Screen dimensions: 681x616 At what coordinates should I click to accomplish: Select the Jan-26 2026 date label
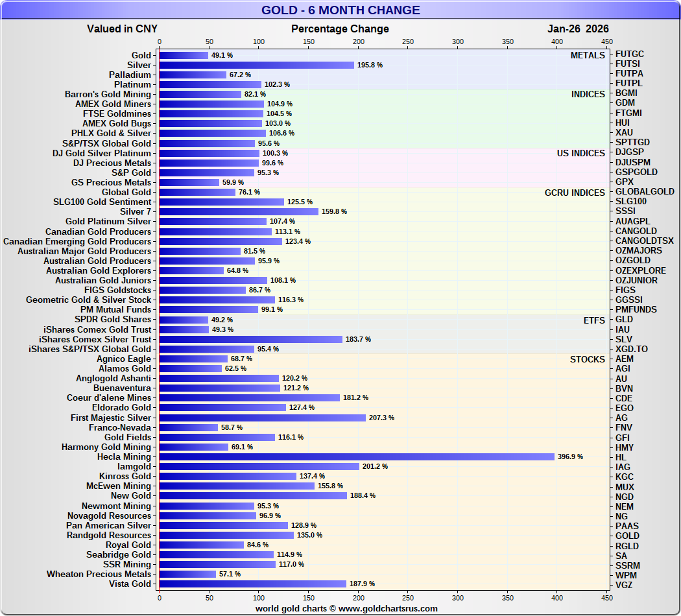578,29
